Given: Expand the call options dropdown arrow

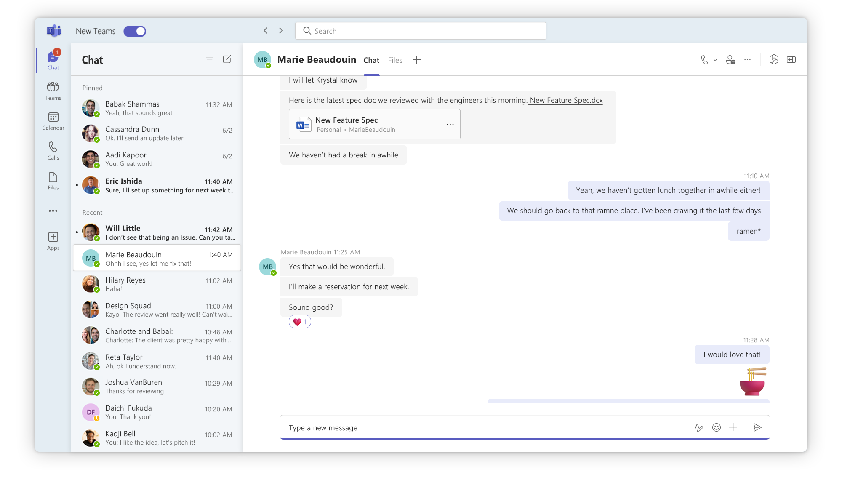Looking at the screenshot, I should (x=715, y=60).
